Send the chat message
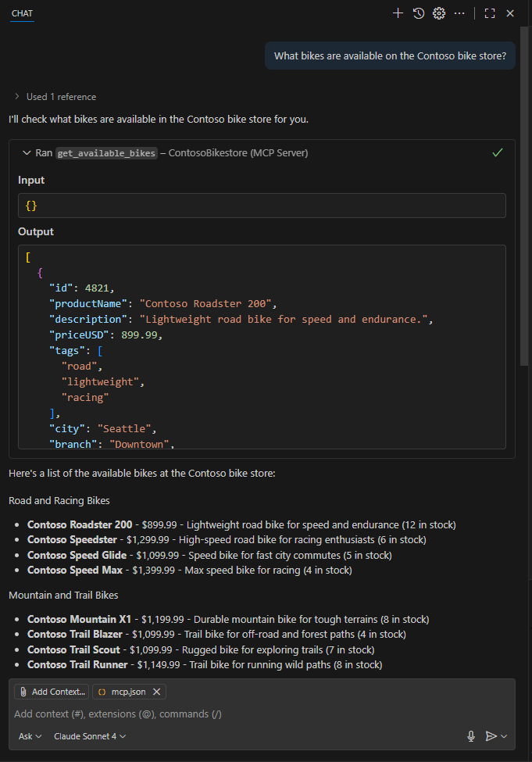This screenshot has height=762, width=532. [x=491, y=736]
